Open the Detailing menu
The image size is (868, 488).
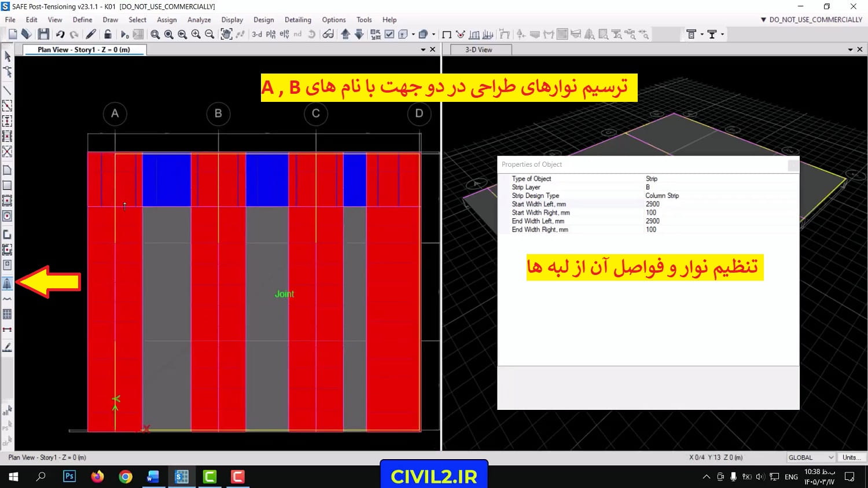(298, 20)
